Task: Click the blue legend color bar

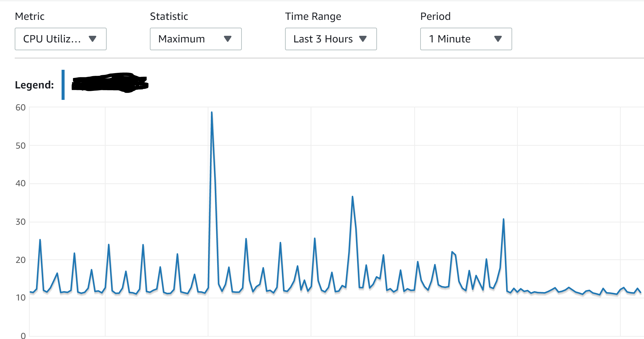Action: (63, 84)
